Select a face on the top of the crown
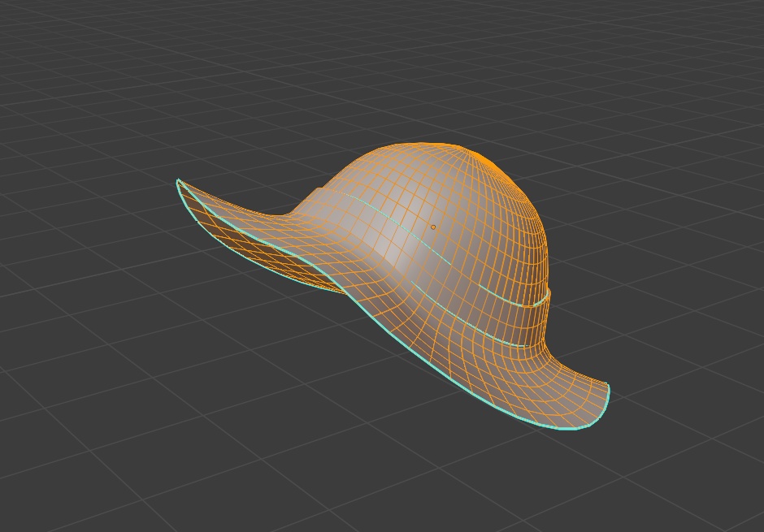This screenshot has height=532, width=764. click(415, 158)
